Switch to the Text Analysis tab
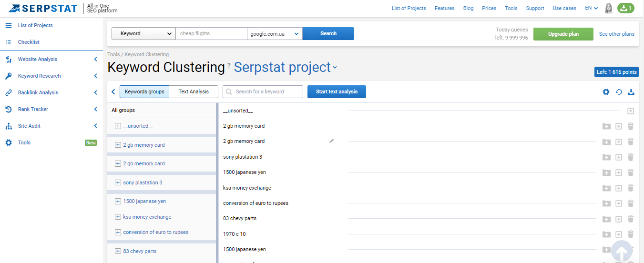This screenshot has height=263, width=644. [194, 91]
